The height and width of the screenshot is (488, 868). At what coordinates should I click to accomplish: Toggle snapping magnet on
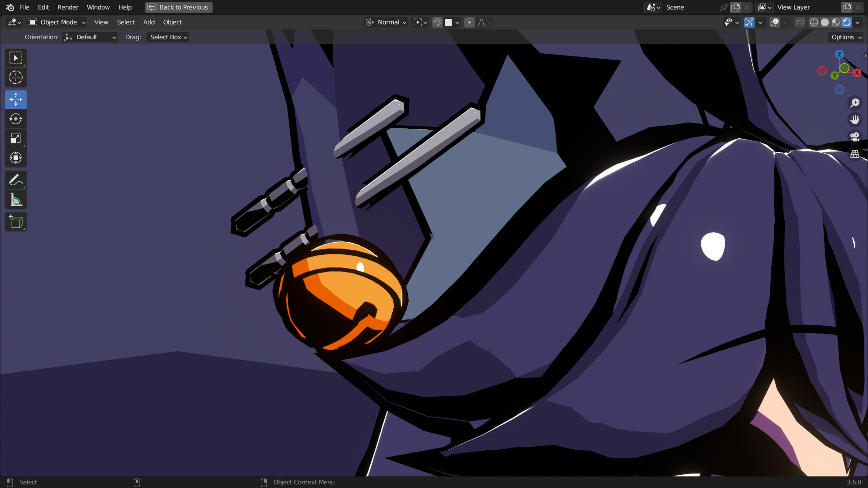(x=437, y=22)
